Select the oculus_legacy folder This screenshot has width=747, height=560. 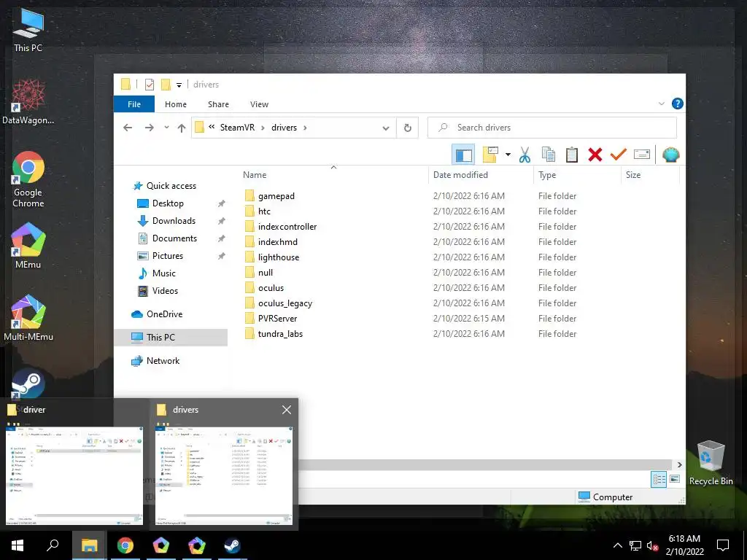(x=285, y=303)
